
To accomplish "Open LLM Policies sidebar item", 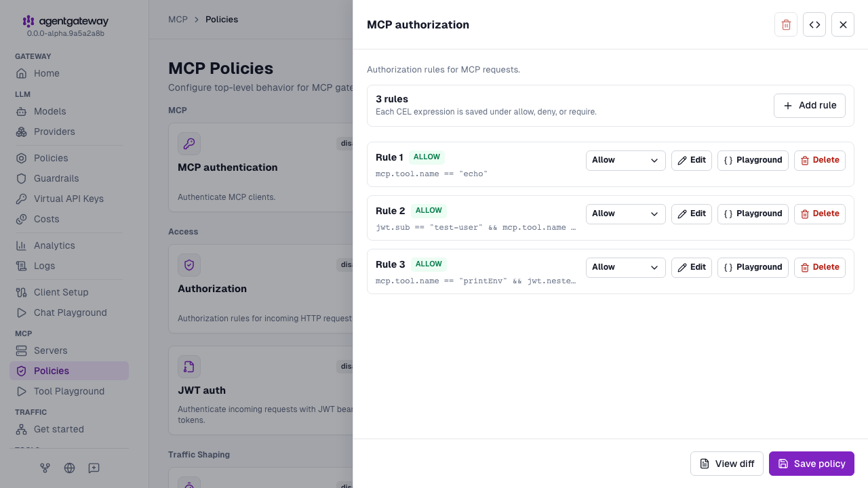I will pyautogui.click(x=69, y=158).
